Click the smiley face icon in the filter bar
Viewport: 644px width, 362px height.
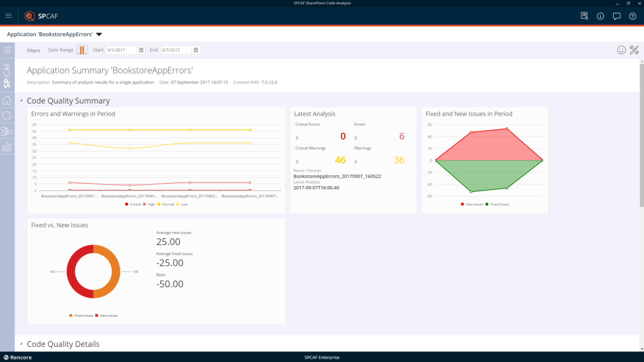coord(621,50)
